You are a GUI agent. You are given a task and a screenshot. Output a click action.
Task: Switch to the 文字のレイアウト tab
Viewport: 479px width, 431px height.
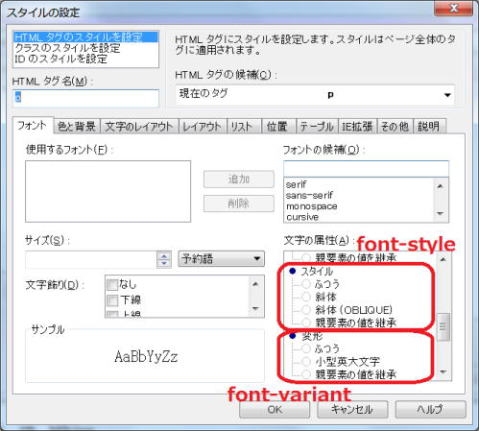[x=139, y=126]
